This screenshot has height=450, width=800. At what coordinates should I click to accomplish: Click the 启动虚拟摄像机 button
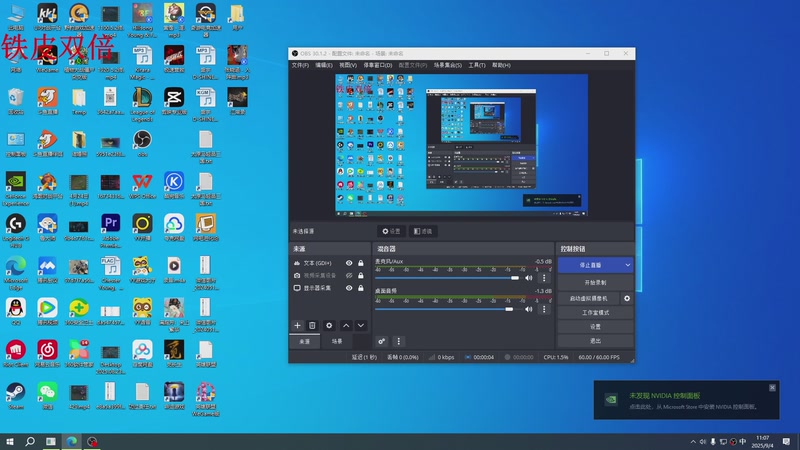589,298
